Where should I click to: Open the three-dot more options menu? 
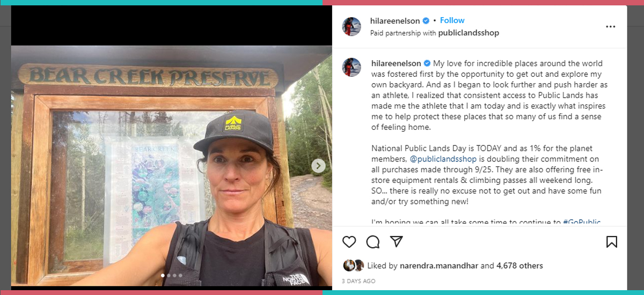pos(610,26)
